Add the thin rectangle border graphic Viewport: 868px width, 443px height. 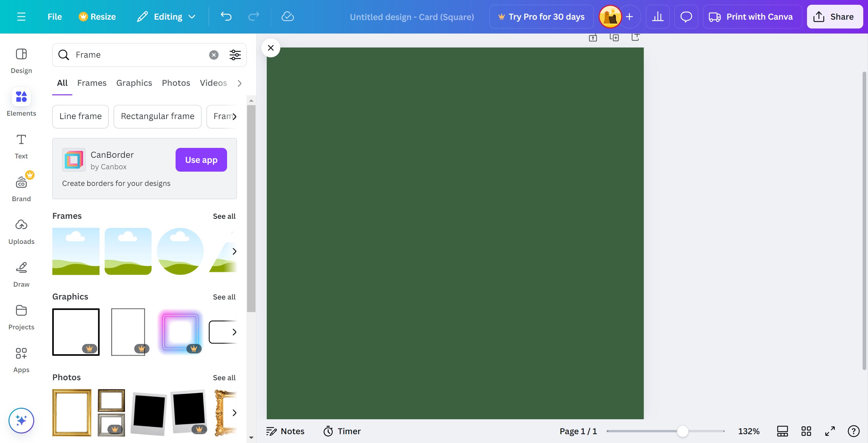[x=128, y=332]
